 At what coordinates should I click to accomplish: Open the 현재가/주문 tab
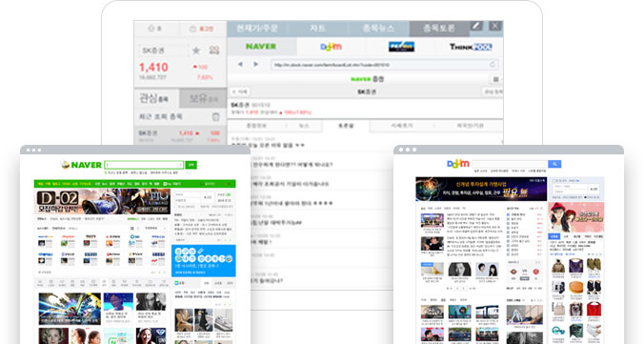click(x=257, y=29)
